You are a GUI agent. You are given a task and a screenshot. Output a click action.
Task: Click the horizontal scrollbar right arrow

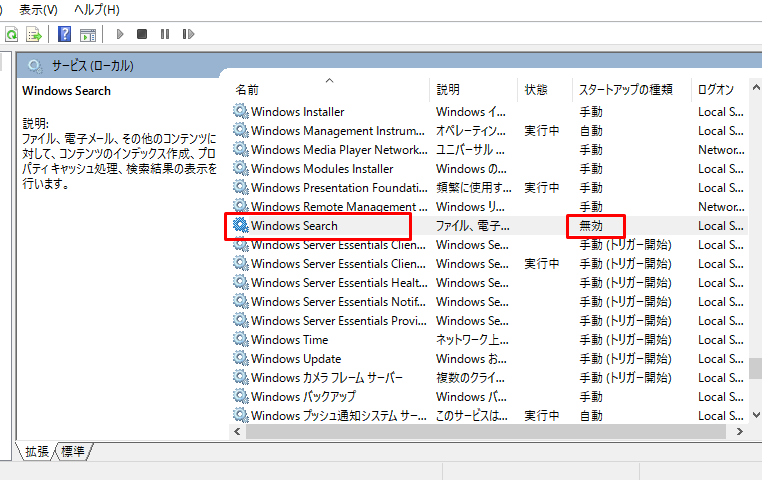click(740, 432)
